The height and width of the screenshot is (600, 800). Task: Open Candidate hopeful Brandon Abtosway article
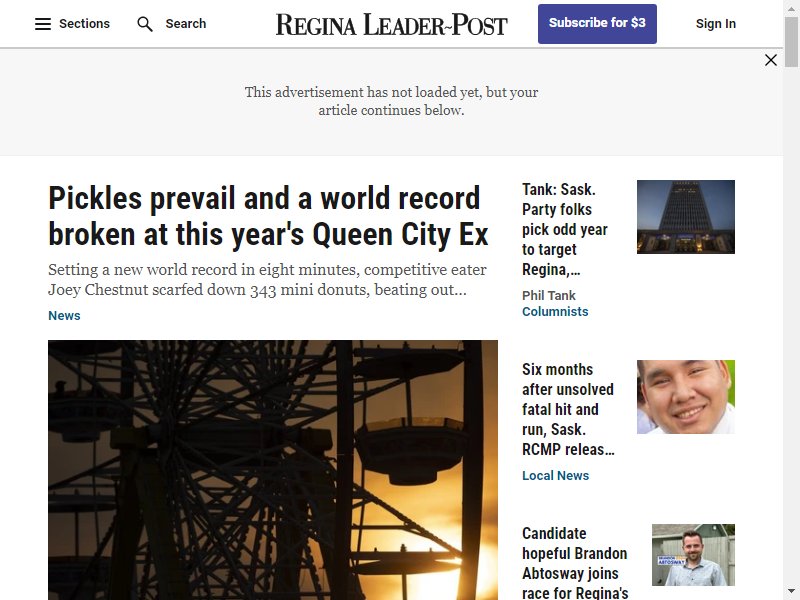click(x=575, y=562)
